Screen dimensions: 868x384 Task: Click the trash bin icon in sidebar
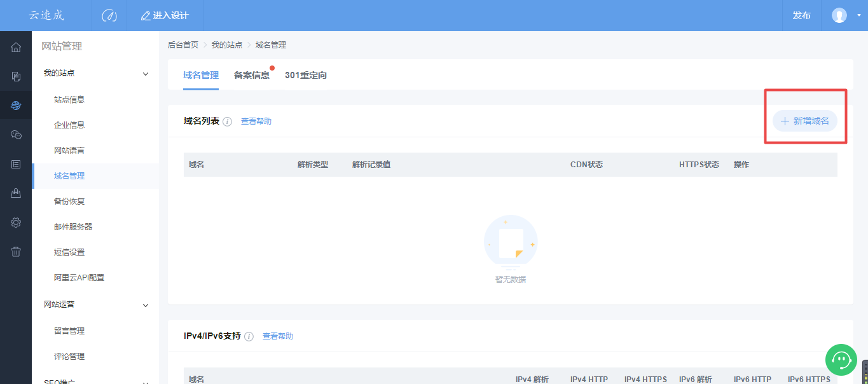point(16,252)
